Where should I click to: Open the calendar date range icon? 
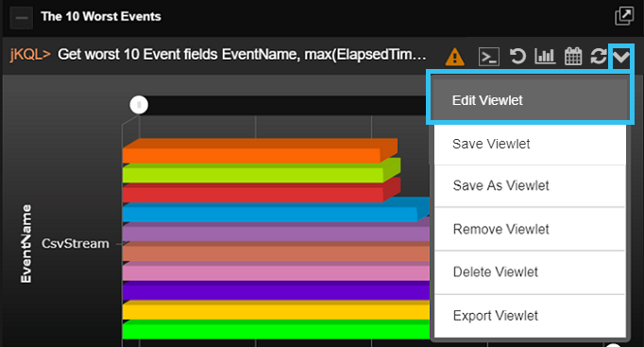pyautogui.click(x=573, y=57)
